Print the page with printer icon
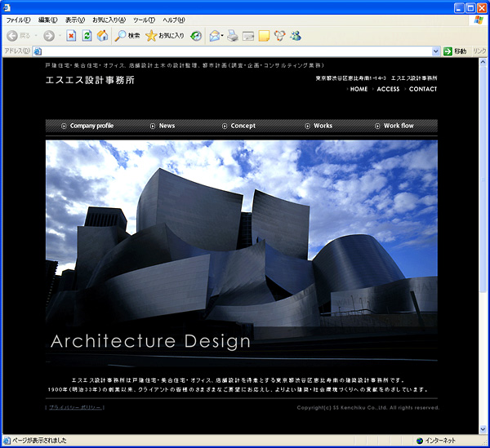The width and height of the screenshot is (490, 448). (233, 36)
